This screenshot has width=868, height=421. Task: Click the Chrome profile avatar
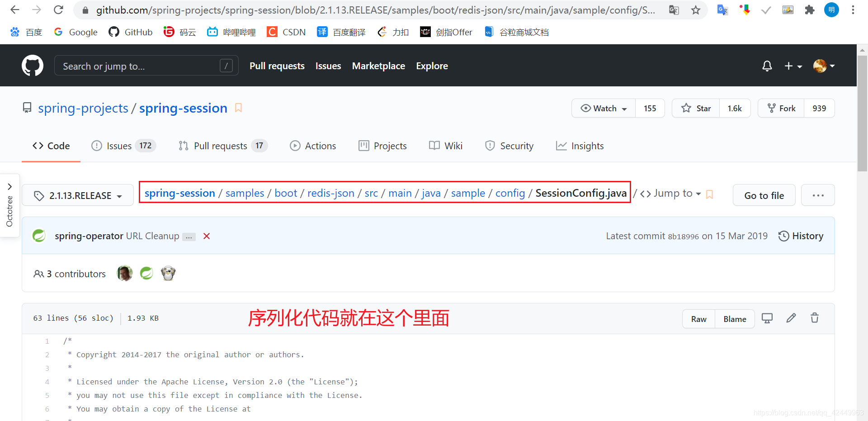pos(831,10)
